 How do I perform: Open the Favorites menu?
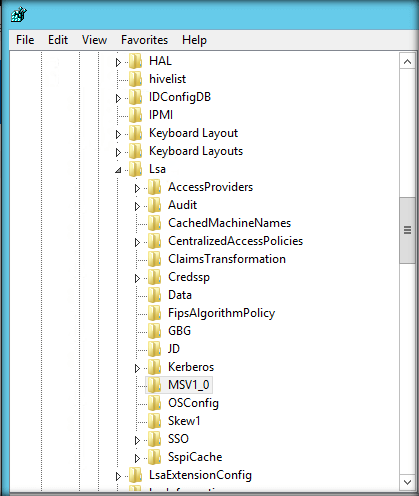144,40
